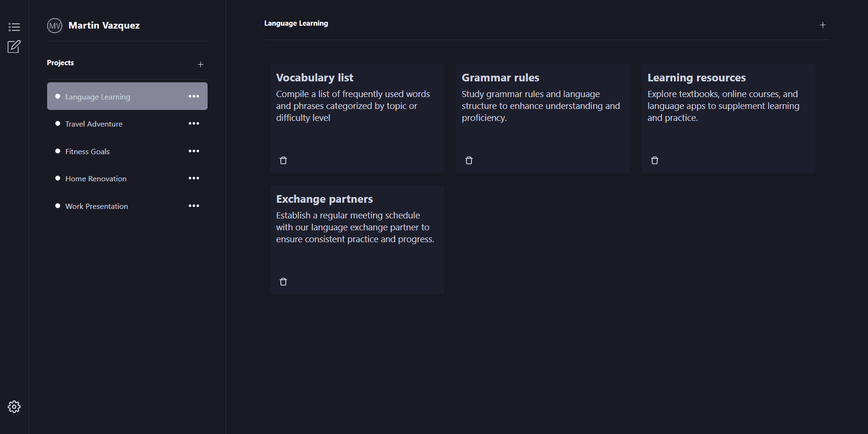This screenshot has height=434, width=868.
Task: Select the Fitness Goals project
Action: click(87, 151)
